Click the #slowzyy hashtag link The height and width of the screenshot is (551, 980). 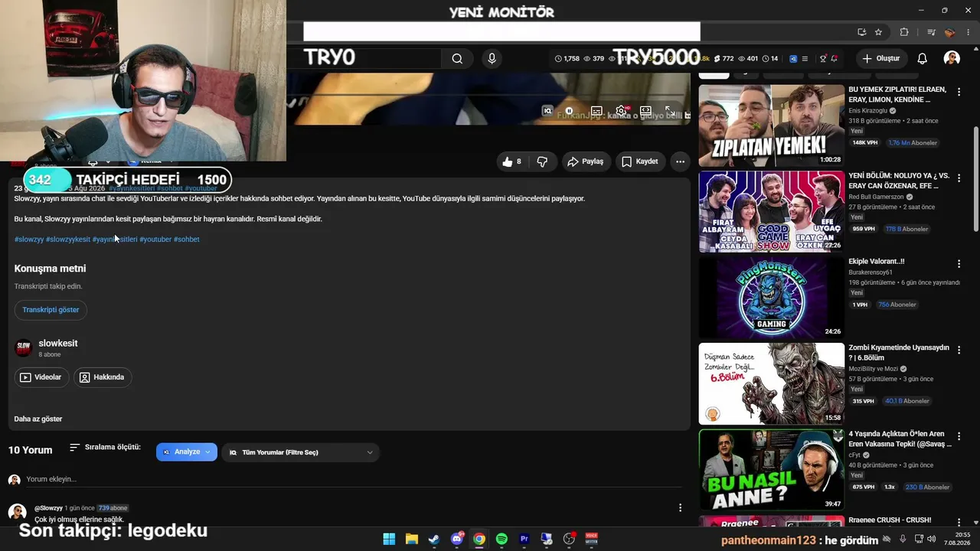pyautogui.click(x=29, y=240)
